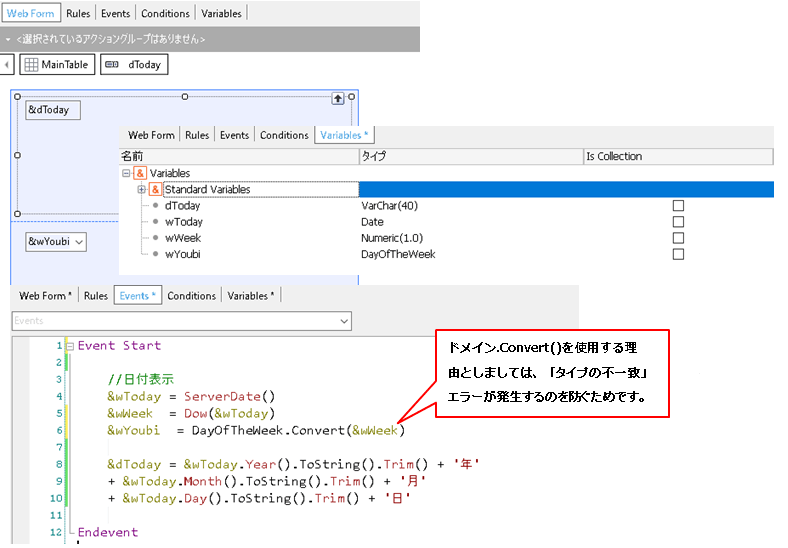Viewport: 788px width, 548px height.
Task: Open the Events tab in the top tab bar
Action: click(115, 14)
